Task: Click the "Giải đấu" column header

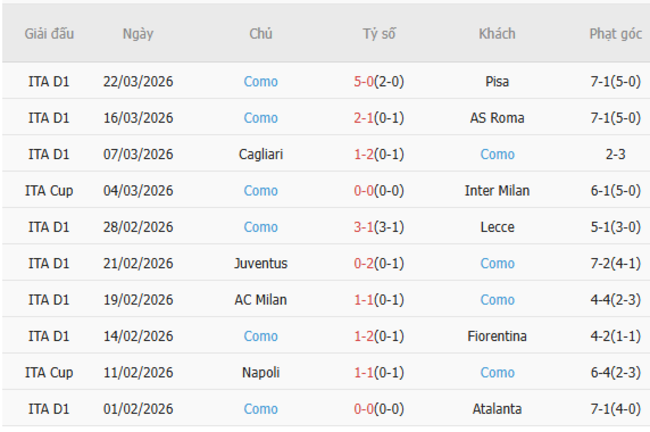Action: [49, 34]
